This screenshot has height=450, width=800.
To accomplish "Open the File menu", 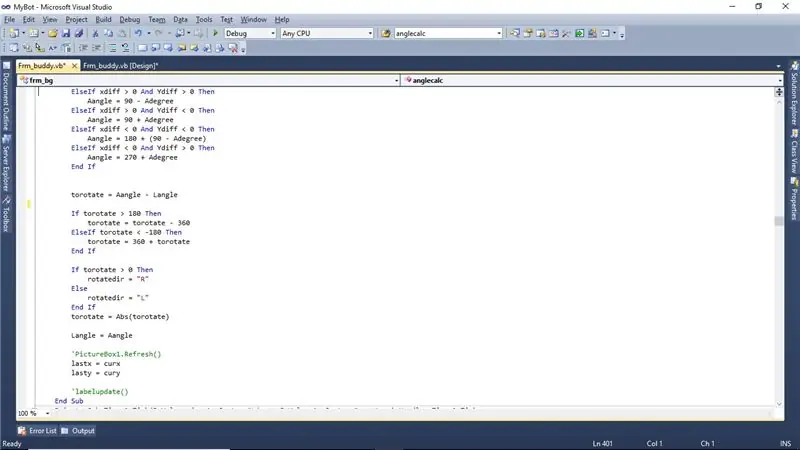I will [x=10, y=19].
